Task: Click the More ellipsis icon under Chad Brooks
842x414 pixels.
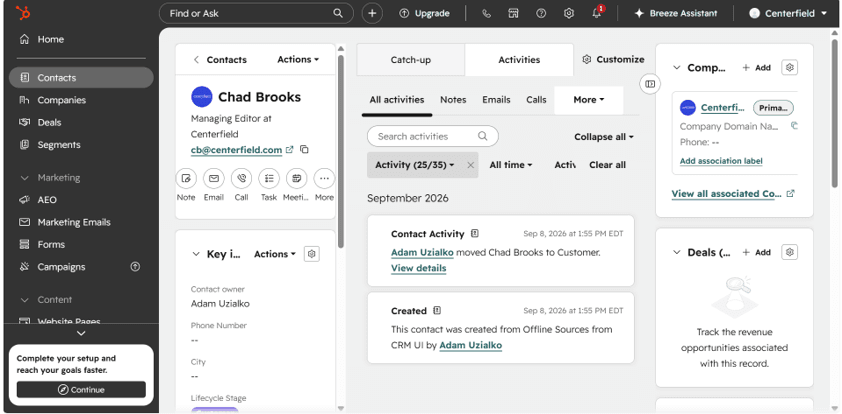Action: (x=324, y=178)
